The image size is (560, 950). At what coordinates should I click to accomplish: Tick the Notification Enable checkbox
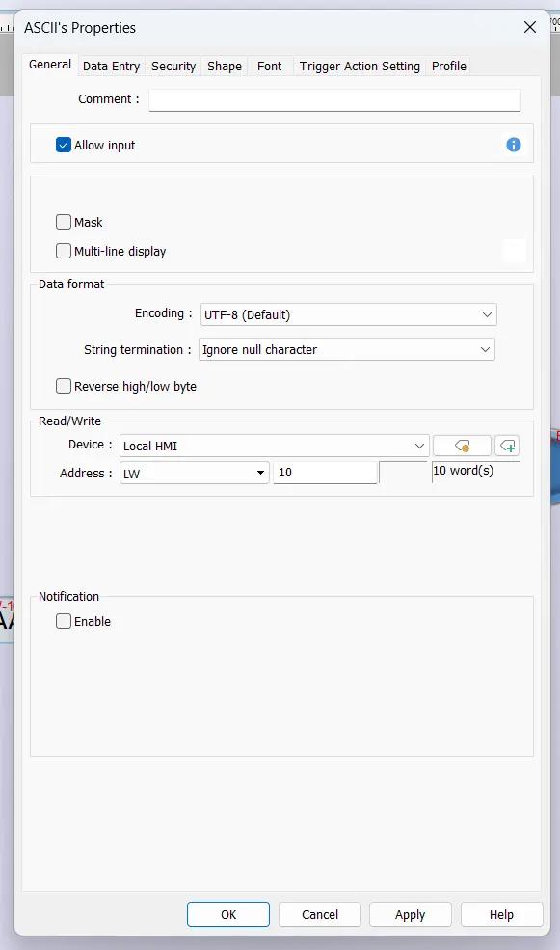tap(64, 621)
